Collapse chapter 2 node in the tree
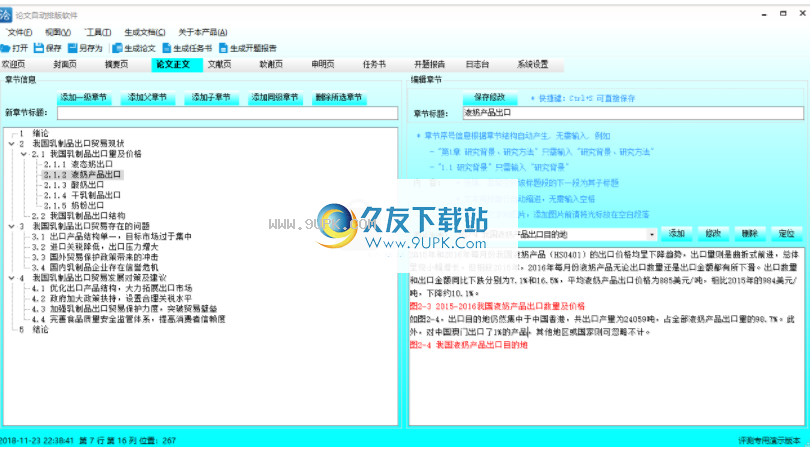Viewport: 810px width, 453px height. [x=11, y=144]
